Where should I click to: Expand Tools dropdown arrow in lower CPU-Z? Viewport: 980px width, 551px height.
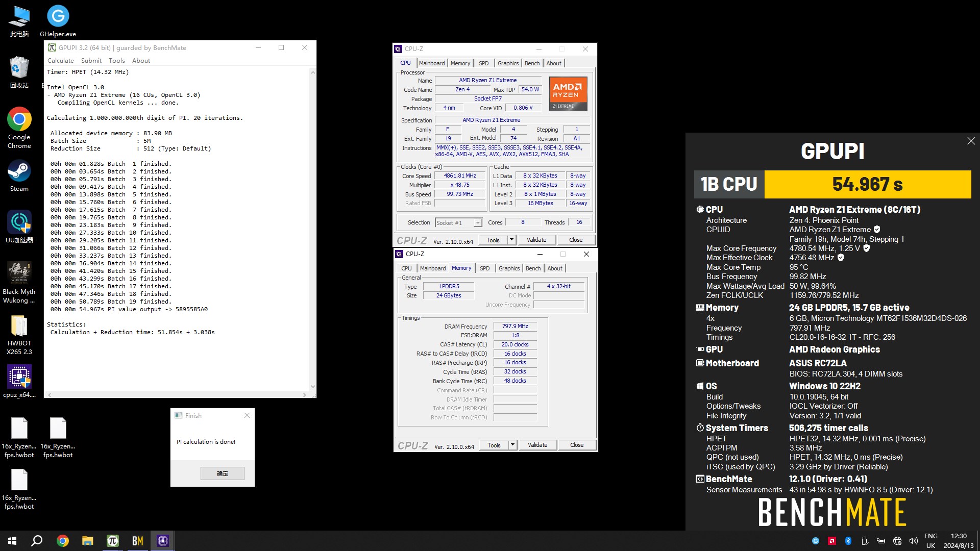[x=512, y=445]
